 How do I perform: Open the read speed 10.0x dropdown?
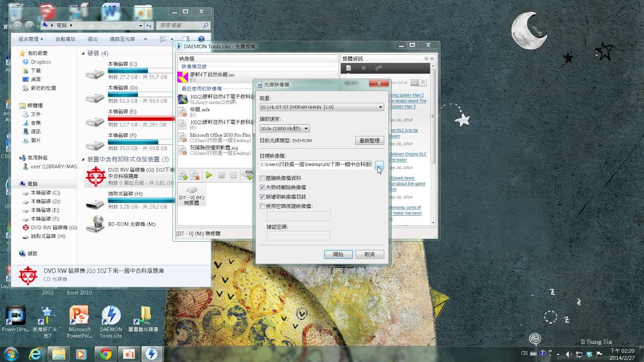point(284,129)
